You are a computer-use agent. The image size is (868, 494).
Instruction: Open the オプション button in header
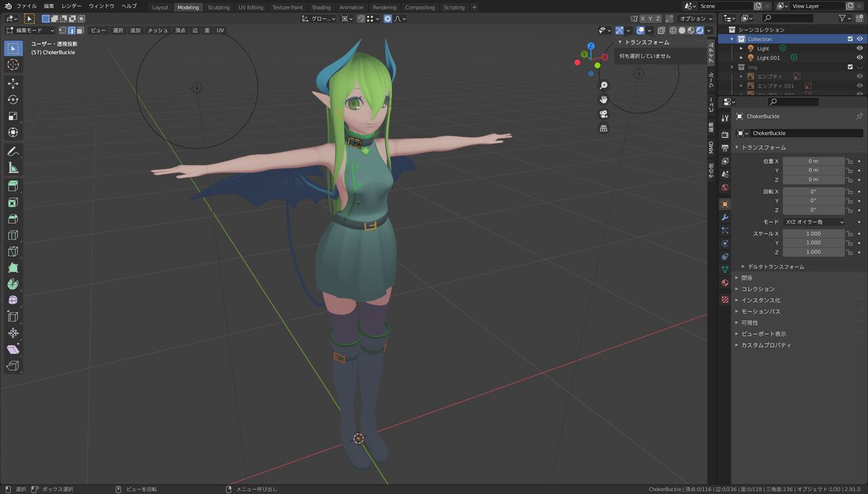[x=695, y=18]
